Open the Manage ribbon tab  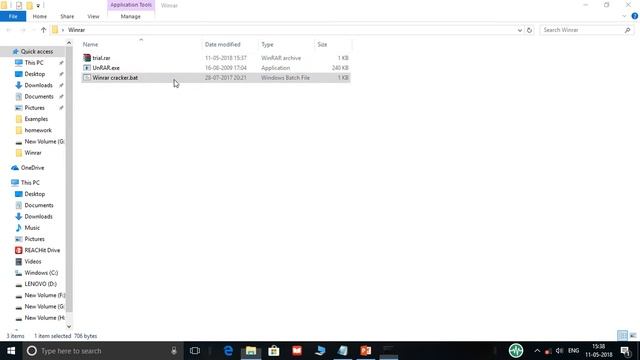[131, 16]
